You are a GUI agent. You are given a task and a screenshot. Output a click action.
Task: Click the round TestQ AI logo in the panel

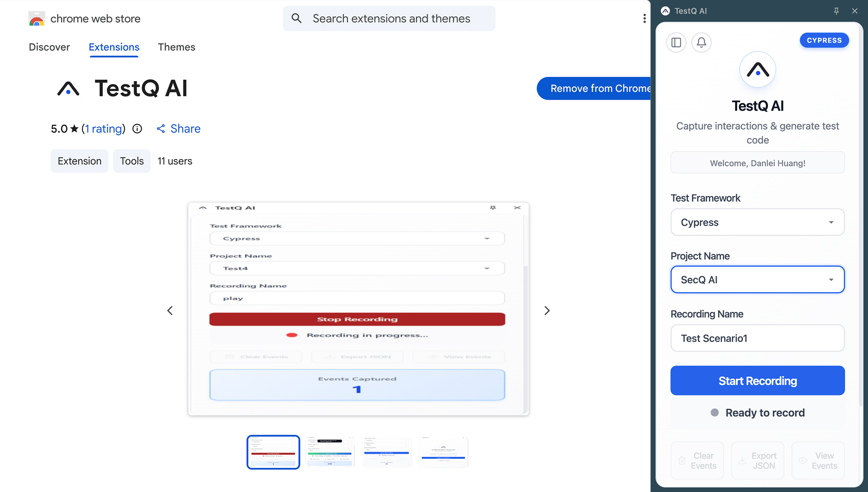point(757,70)
